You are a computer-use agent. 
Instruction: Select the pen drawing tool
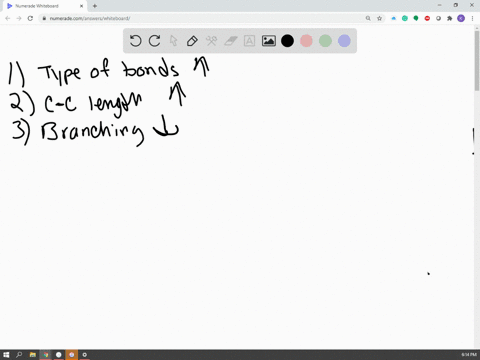click(x=192, y=41)
